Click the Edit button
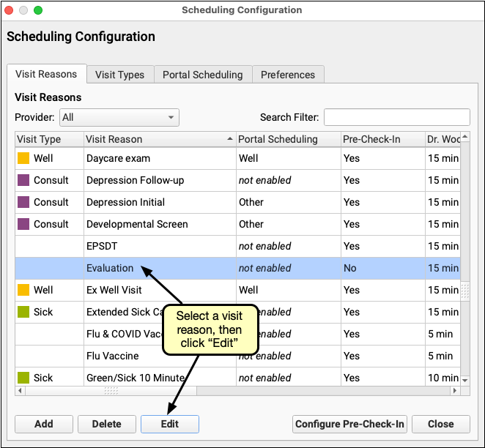Screen dimensions: 485x448 pyautogui.click(x=169, y=424)
